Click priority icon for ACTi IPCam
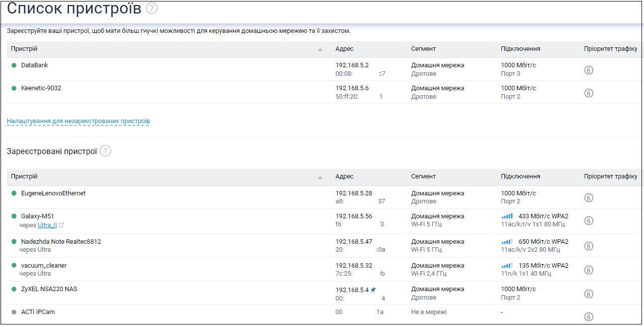Viewport: 644px width, 327px height. [x=589, y=317]
